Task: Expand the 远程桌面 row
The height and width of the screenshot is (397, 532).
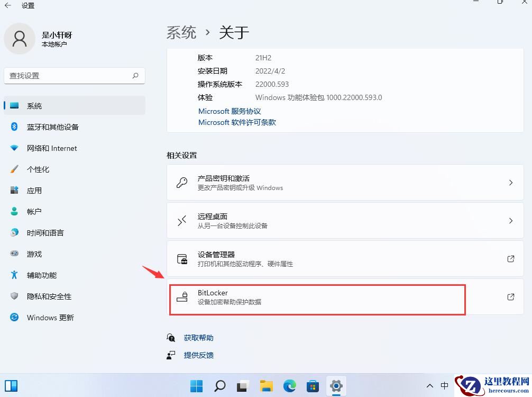Action: point(345,221)
